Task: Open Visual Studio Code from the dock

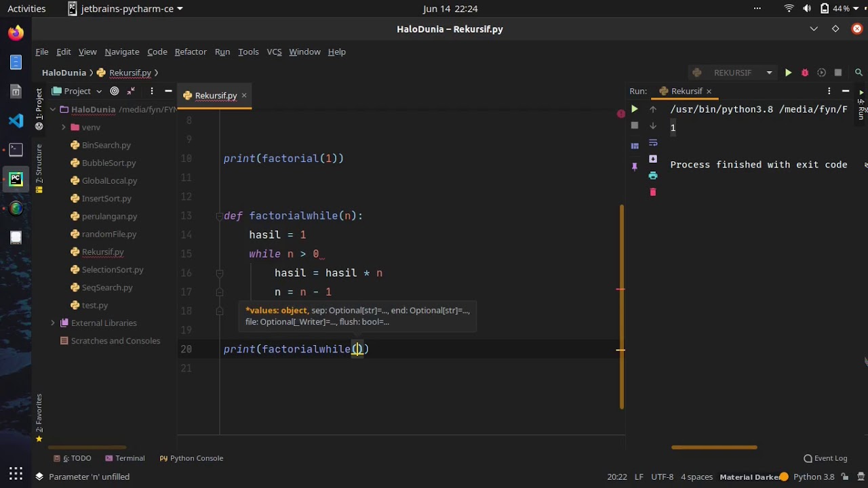Action: (x=16, y=121)
